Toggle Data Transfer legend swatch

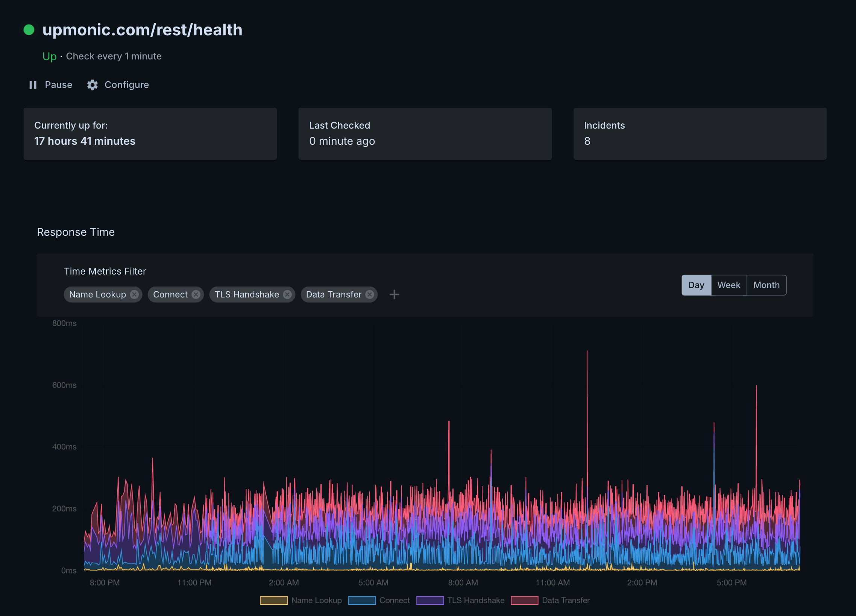point(525,600)
